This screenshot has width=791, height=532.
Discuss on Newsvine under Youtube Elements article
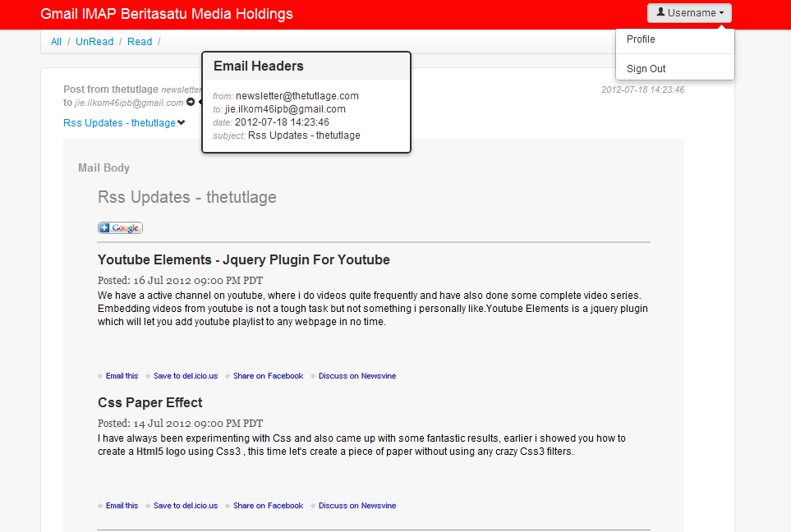click(357, 376)
